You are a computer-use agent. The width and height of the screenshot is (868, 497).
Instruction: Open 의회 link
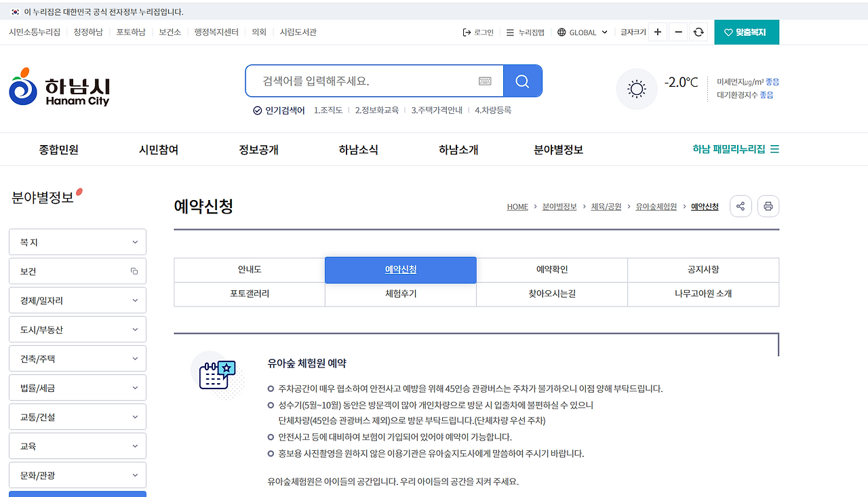click(259, 32)
